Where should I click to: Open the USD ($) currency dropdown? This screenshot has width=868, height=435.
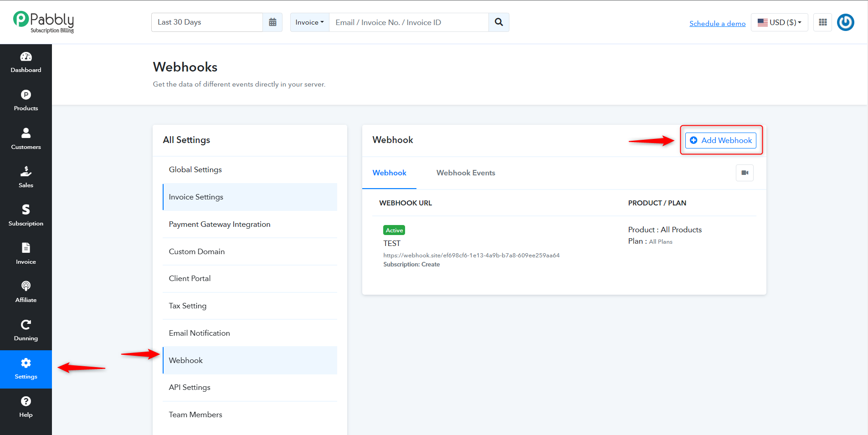(779, 22)
